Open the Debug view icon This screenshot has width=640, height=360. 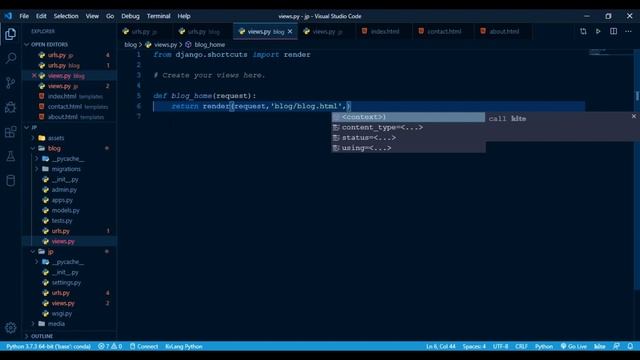pos(11,107)
